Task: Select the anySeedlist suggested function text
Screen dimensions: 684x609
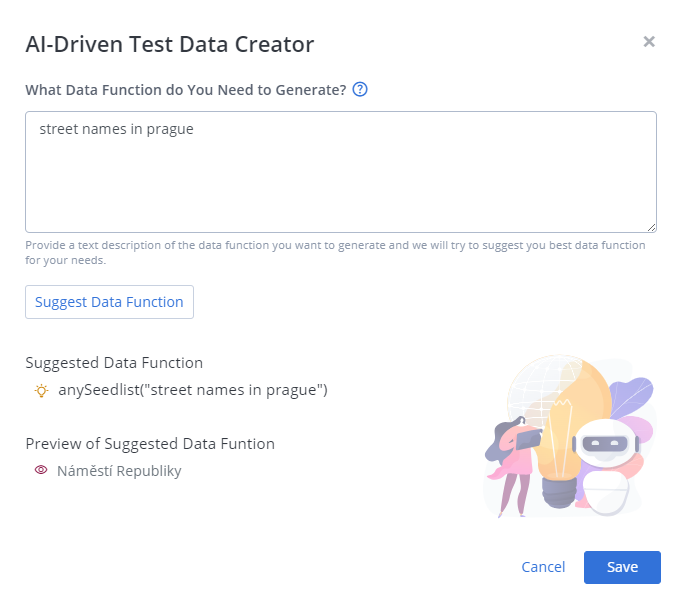Action: 193,390
